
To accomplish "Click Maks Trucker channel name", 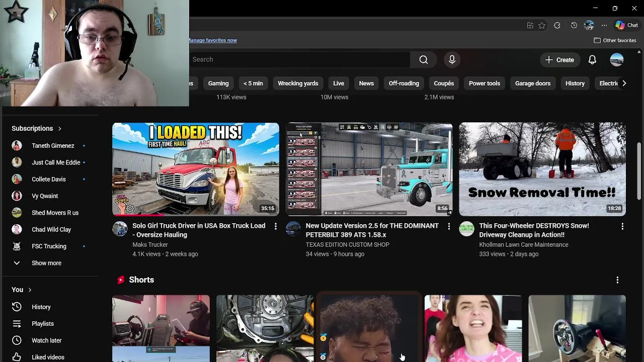I will click(x=150, y=245).
